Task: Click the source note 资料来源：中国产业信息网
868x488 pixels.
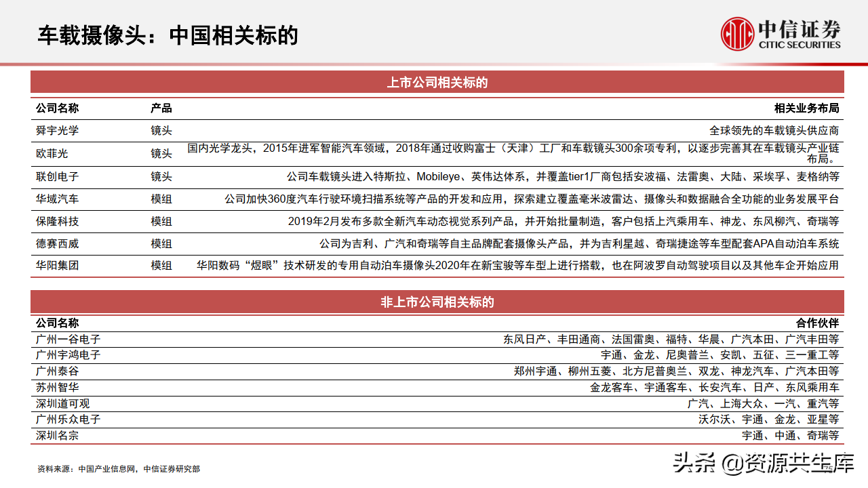Action: (x=119, y=469)
